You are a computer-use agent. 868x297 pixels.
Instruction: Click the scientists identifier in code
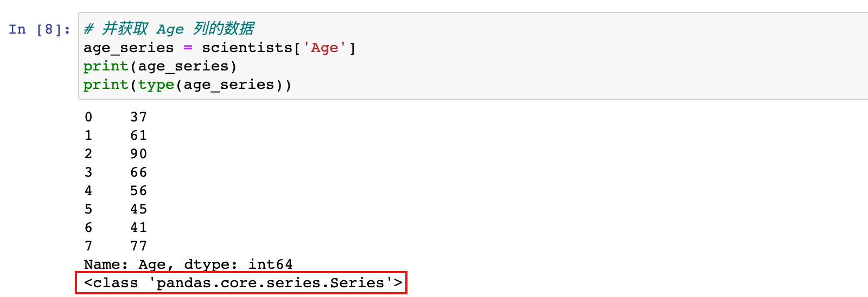[247, 48]
